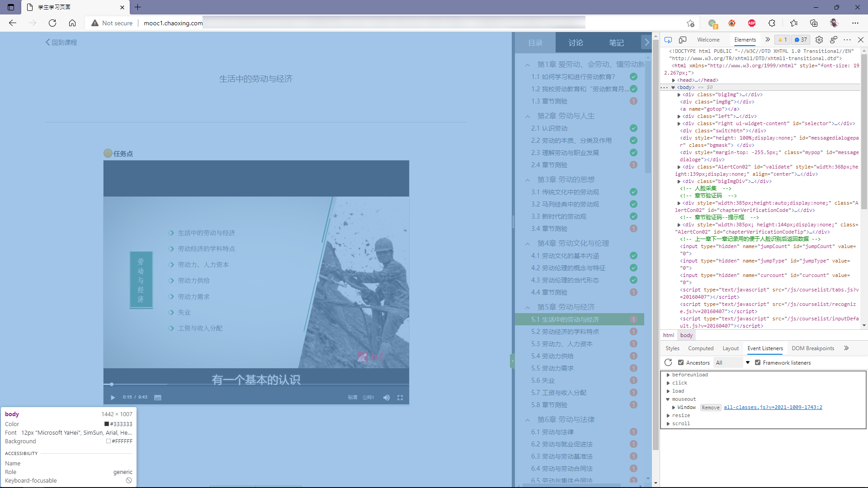The width and height of the screenshot is (868, 488).
Task: Switch to the Computed tab
Action: click(700, 348)
